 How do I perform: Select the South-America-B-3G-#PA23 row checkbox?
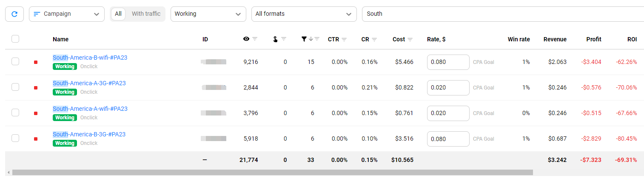coord(15,138)
